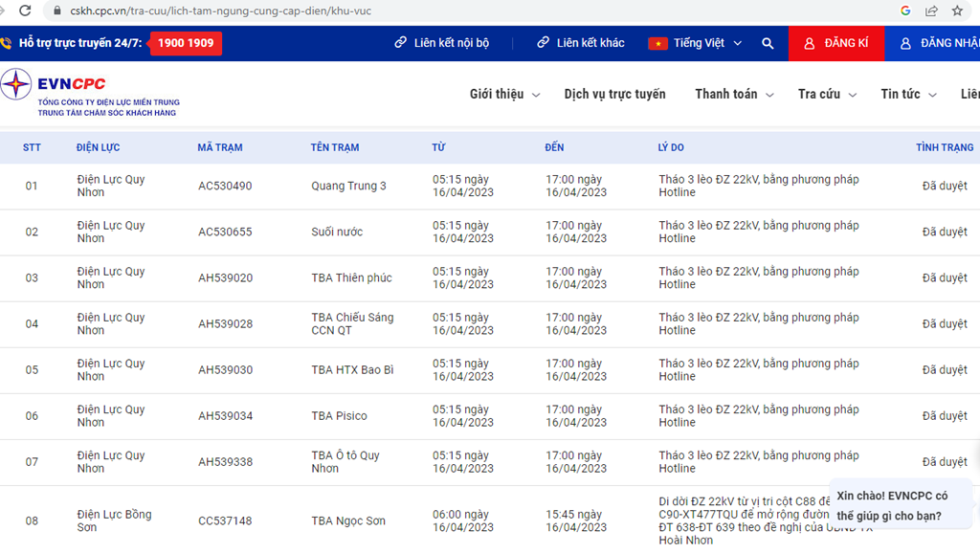Click the 1900 1909 hotline button
The height and width of the screenshot is (553, 980).
[x=186, y=43]
